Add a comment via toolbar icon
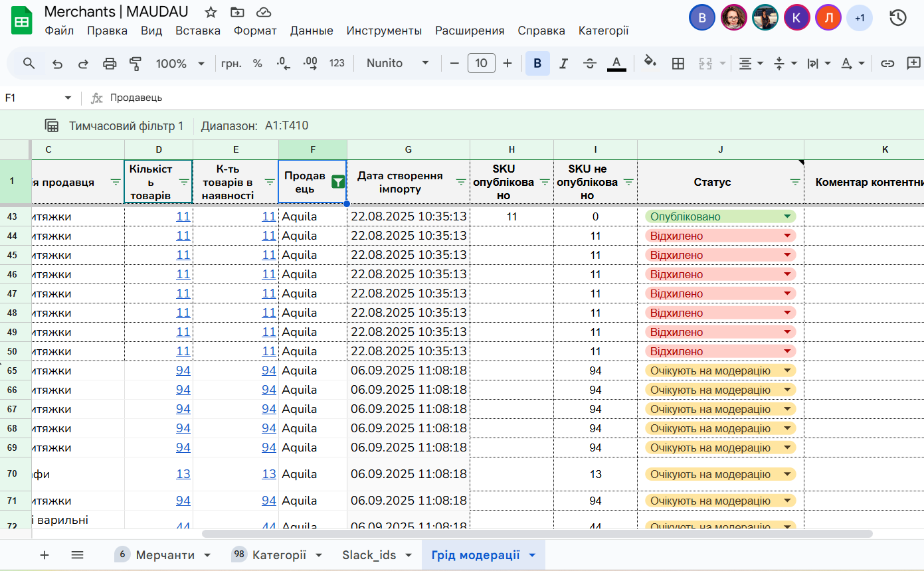The height and width of the screenshot is (571, 924). click(x=913, y=64)
